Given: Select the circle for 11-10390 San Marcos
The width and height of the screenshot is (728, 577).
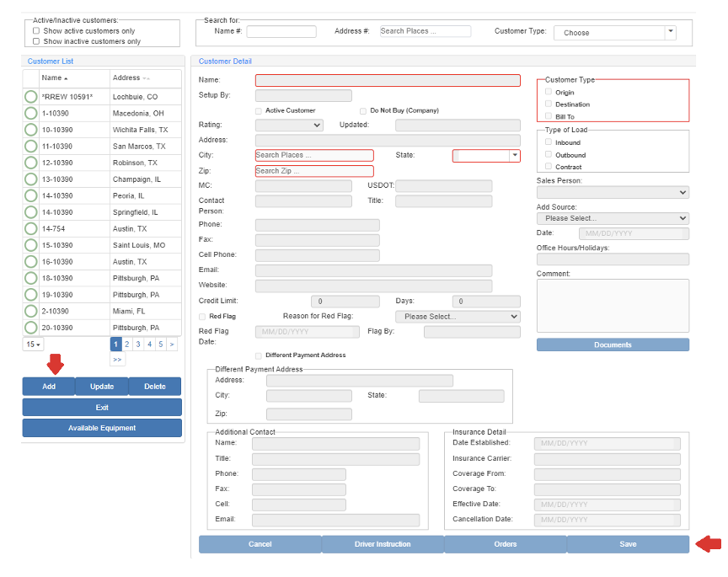Looking at the screenshot, I should click(x=30, y=147).
